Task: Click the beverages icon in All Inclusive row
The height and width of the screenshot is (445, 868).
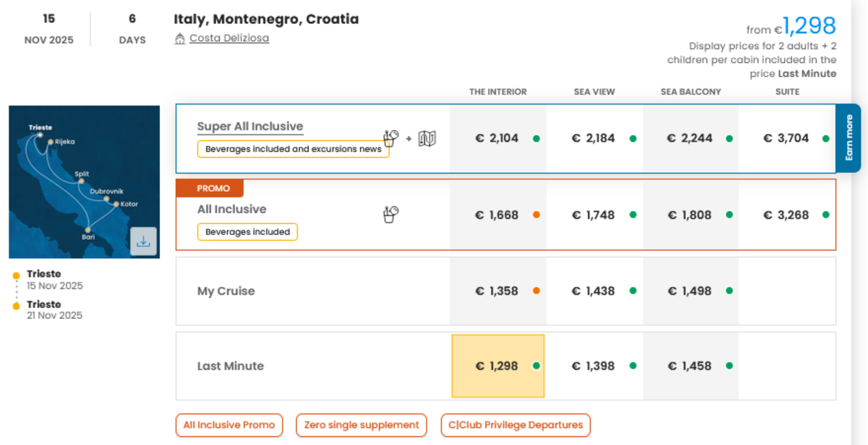Action: [391, 214]
